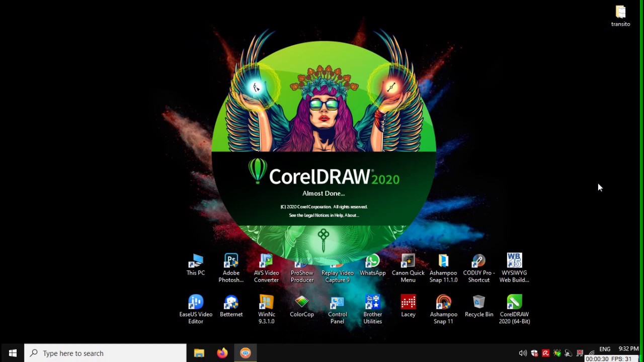Select the Adobe Photoshop desktop shortcut
Image resolution: width=644 pixels, height=362 pixels.
click(231, 268)
